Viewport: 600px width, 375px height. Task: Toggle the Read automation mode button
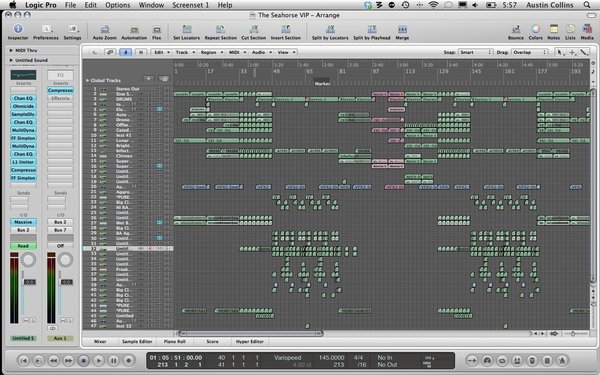point(23,246)
